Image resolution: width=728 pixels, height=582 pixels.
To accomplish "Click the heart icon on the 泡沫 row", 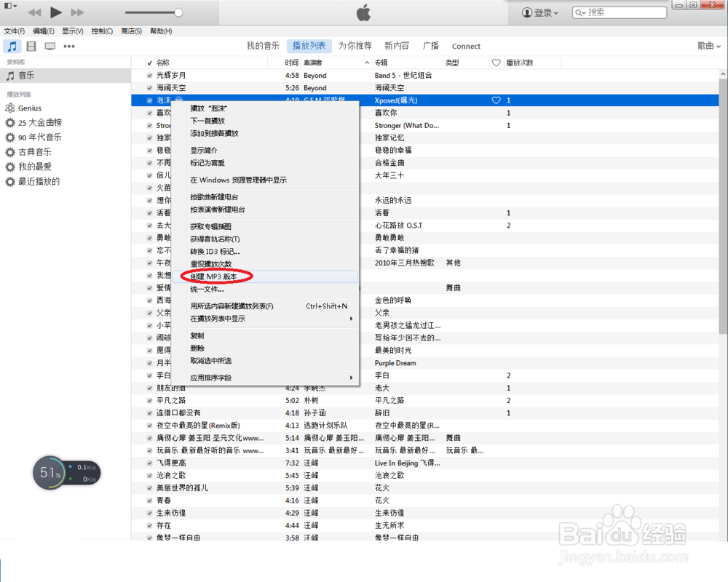I will (x=496, y=100).
